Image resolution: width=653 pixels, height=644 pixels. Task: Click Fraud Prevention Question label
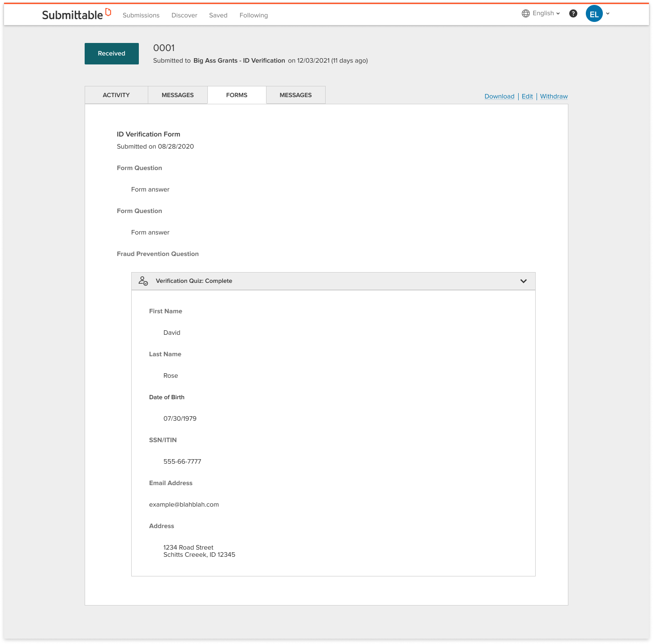point(158,254)
